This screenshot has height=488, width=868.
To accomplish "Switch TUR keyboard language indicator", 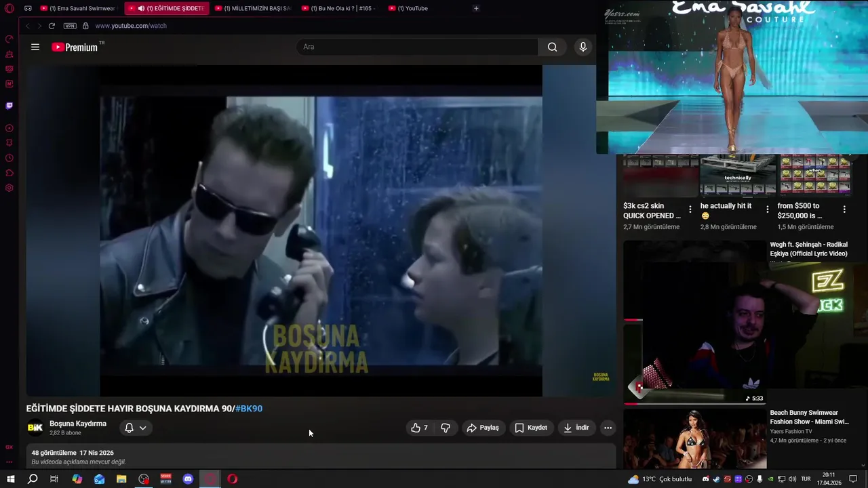I will click(x=806, y=479).
